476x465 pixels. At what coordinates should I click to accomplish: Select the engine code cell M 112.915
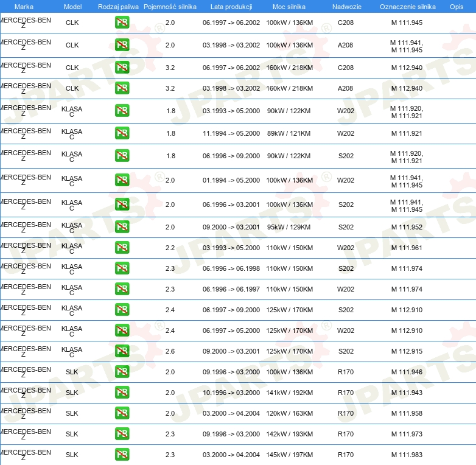point(407,351)
